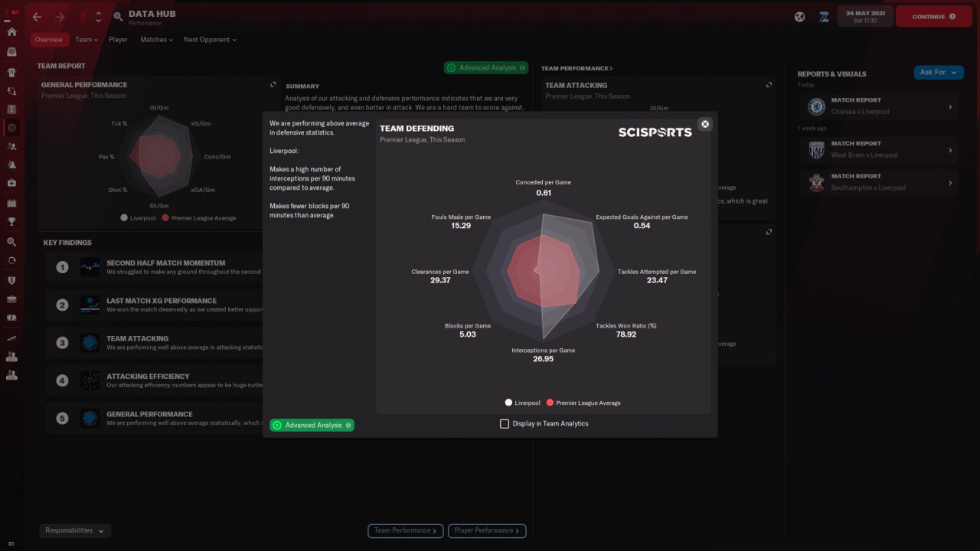
Task: Open the Scouting magnifier icon in sidebar
Action: (x=11, y=242)
